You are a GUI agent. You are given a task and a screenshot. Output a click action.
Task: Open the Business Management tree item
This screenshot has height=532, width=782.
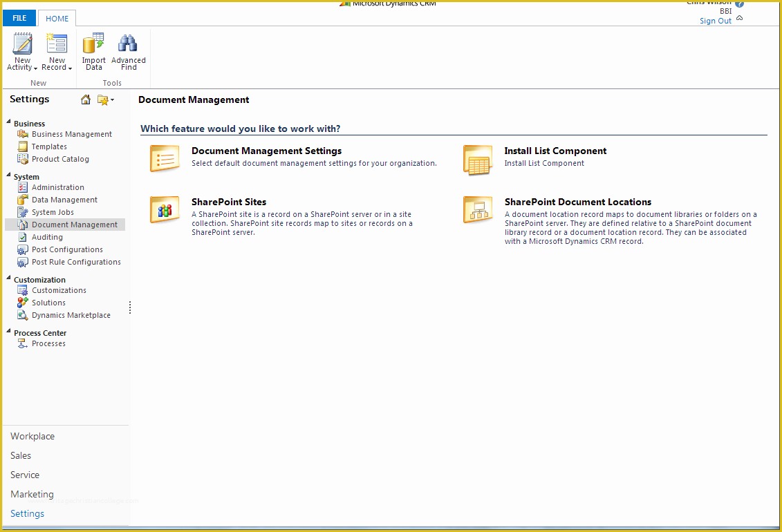point(72,134)
